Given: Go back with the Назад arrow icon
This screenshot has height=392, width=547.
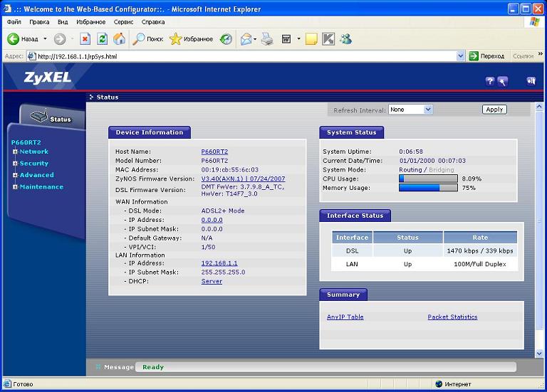Looking at the screenshot, I should 14,38.
